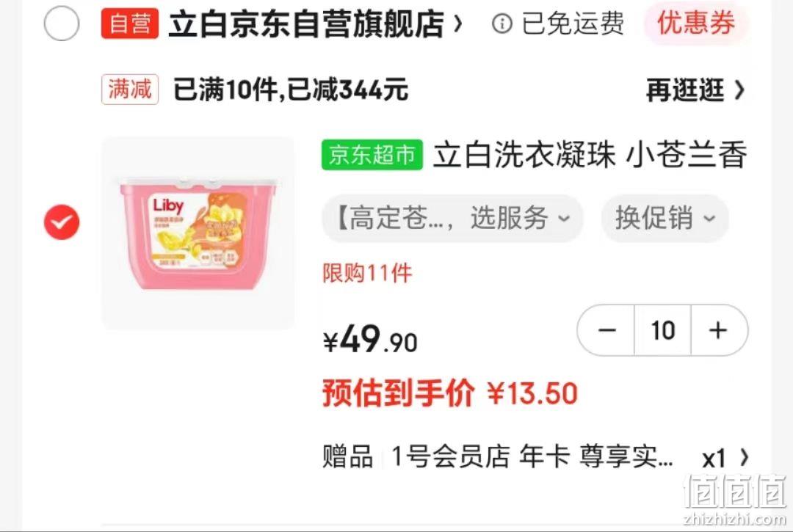Click the quantity field showing 10
The width and height of the screenshot is (793, 532).
click(662, 330)
